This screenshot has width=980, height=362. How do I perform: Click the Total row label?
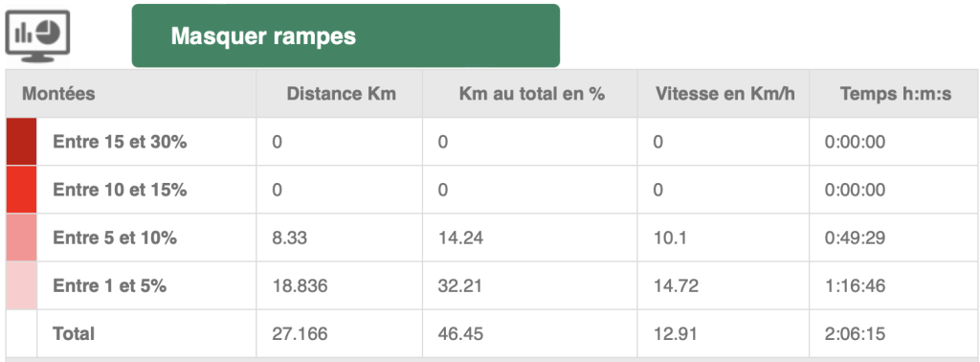click(x=74, y=334)
